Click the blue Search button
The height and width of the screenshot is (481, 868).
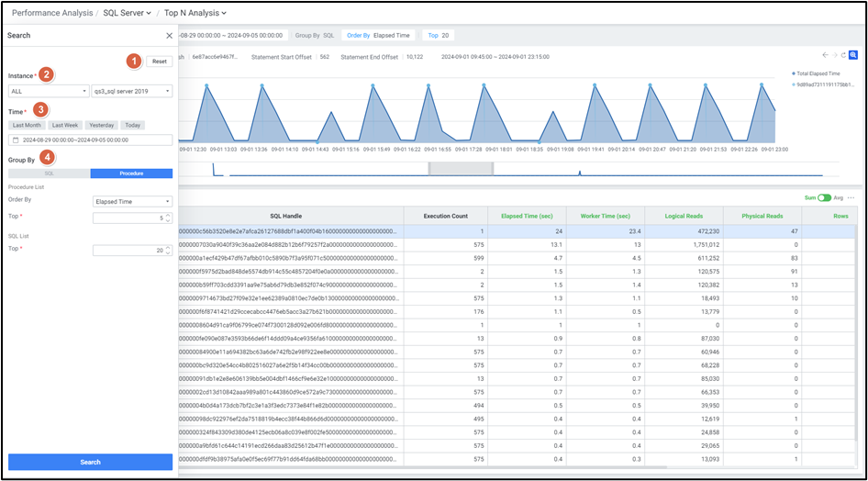point(90,462)
